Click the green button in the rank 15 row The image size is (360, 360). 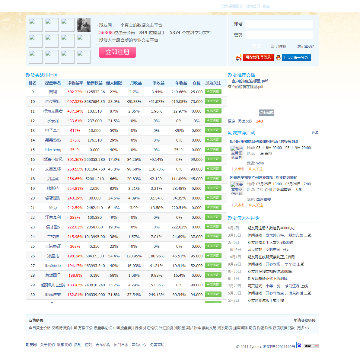pyautogui.click(x=213, y=150)
